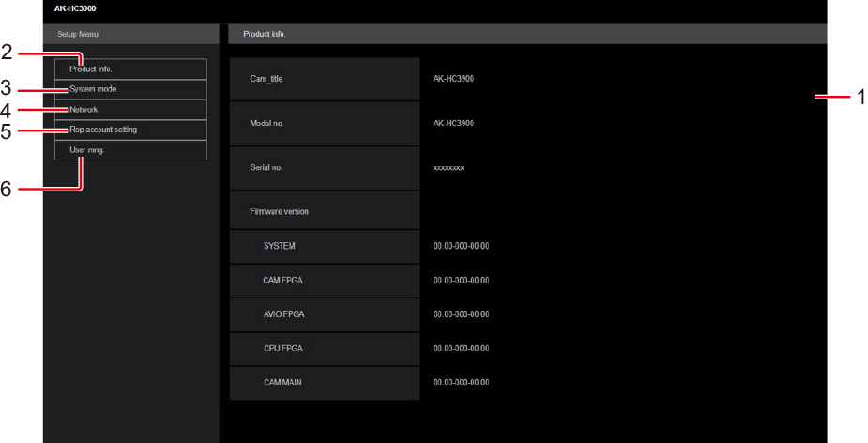Viewport: 868px width, 443px height.
Task: Click the AVIO FPGA firmware label
Action: tap(284, 314)
